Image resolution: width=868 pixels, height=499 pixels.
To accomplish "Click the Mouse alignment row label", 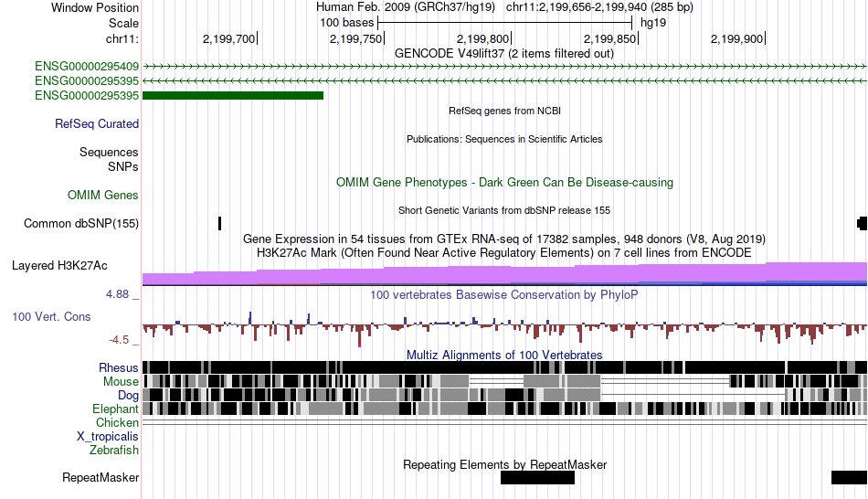I will 121,382.
